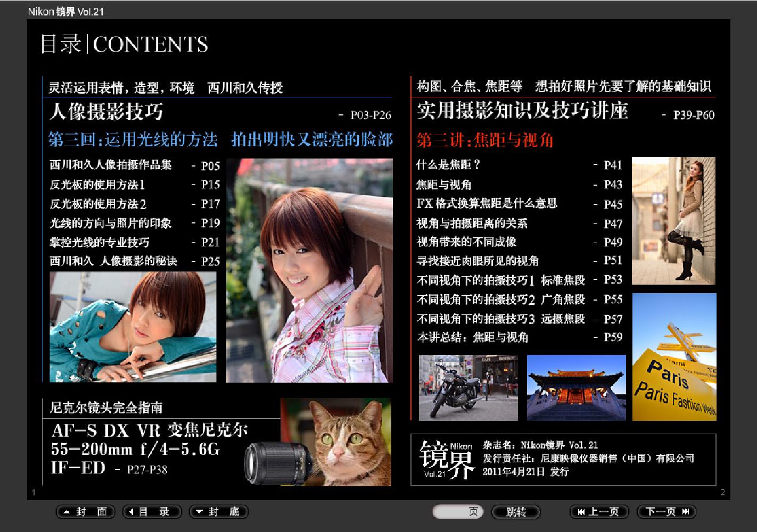This screenshot has width=757, height=532.
Task: Click the Paris Fashion Week sign photo
Action: tap(674, 357)
